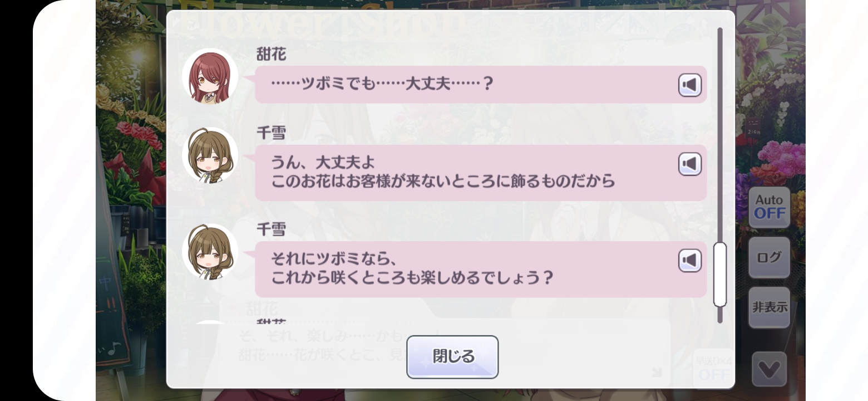Play voice for 千雪's うん、大丈夫よ line
The image size is (868, 401).
click(x=689, y=164)
